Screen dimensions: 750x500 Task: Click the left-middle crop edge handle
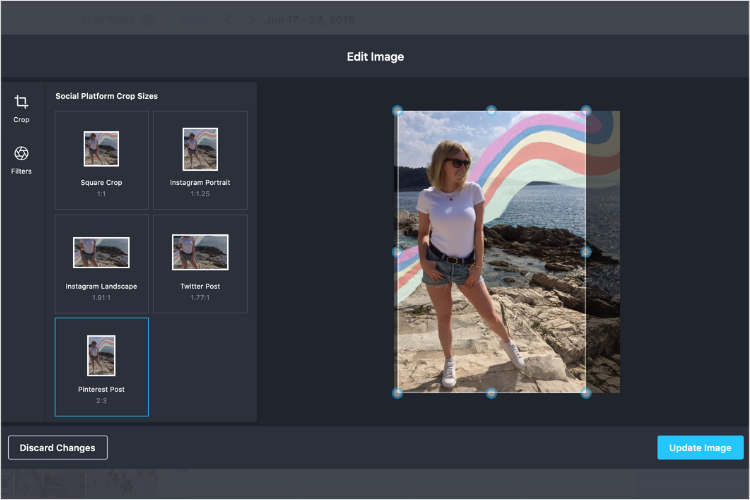coord(397,252)
